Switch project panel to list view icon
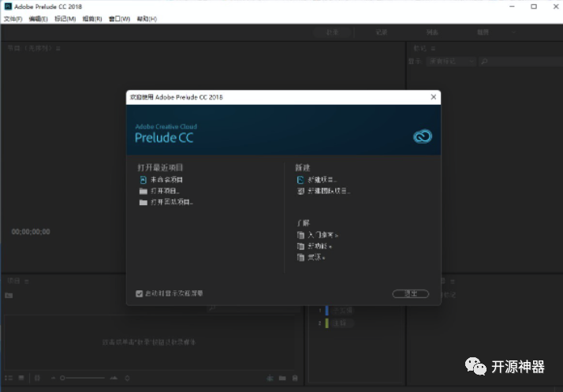Image resolution: width=563 pixels, height=392 pixels. point(9,378)
